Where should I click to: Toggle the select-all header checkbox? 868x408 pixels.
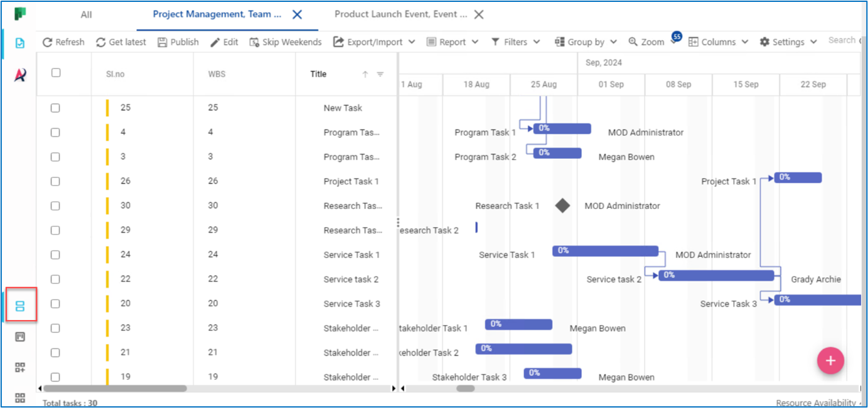click(x=56, y=73)
